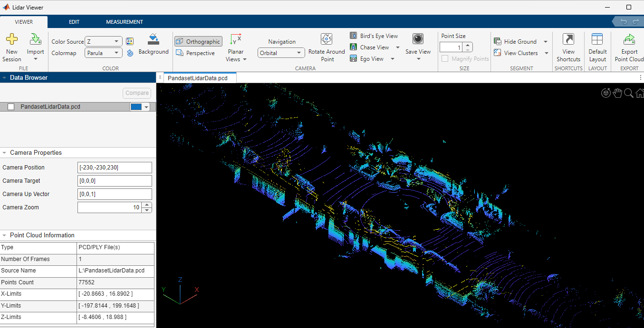Select the Rotate tool in the viewer
The height and width of the screenshot is (328, 644).
(x=606, y=93)
